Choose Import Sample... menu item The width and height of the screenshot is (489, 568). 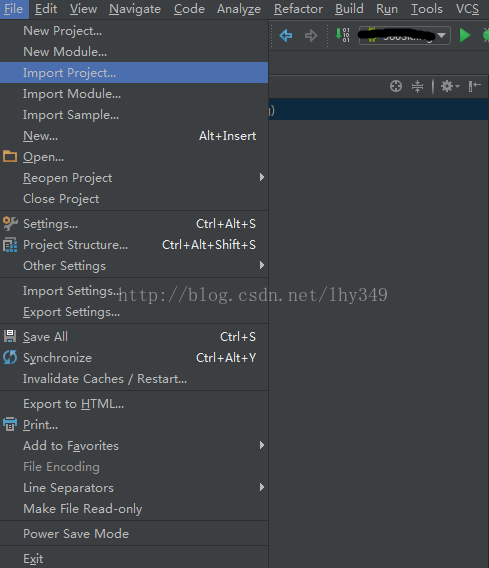pos(134,115)
